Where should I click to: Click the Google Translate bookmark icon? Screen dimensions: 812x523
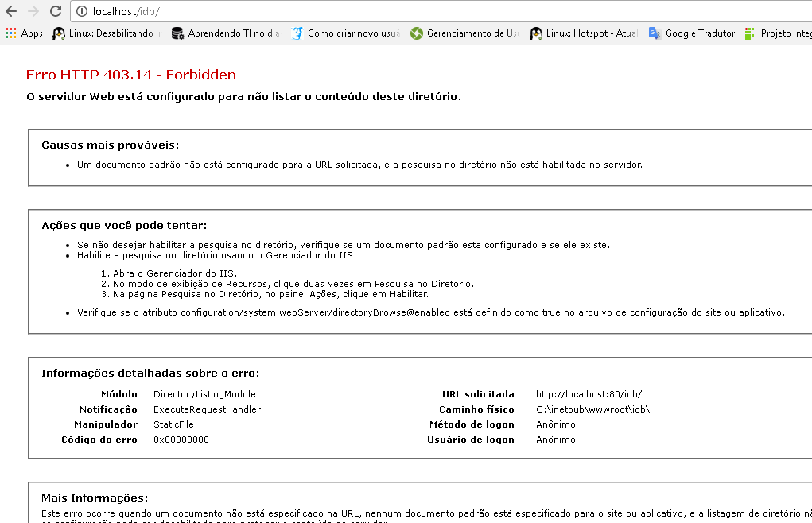(655, 33)
